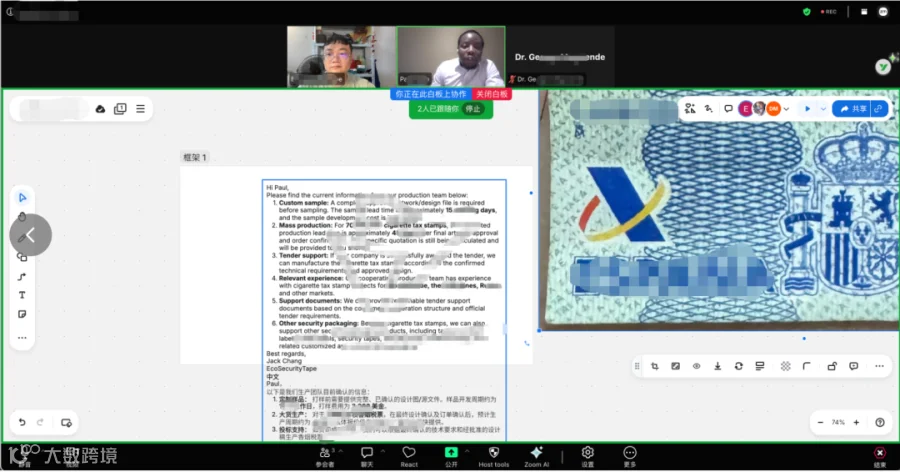The height and width of the screenshot is (472, 900).
Task: Open the whiteboard comments speech bubble icon
Action: (728, 109)
